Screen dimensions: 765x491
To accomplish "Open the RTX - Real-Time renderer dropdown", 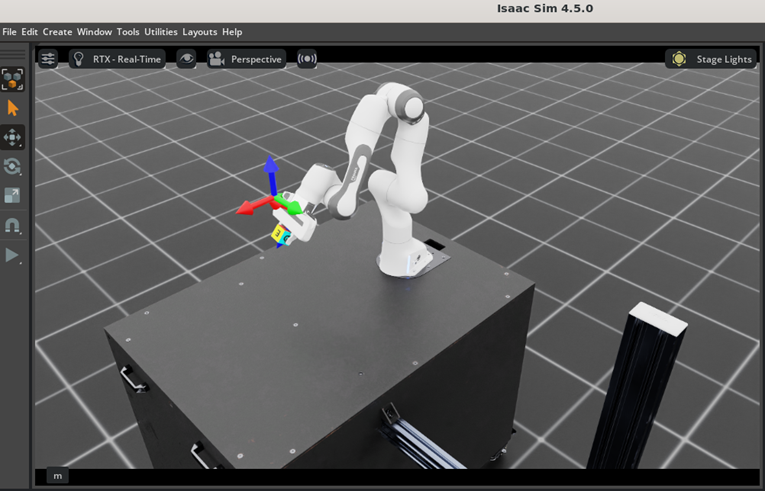I will click(x=117, y=59).
